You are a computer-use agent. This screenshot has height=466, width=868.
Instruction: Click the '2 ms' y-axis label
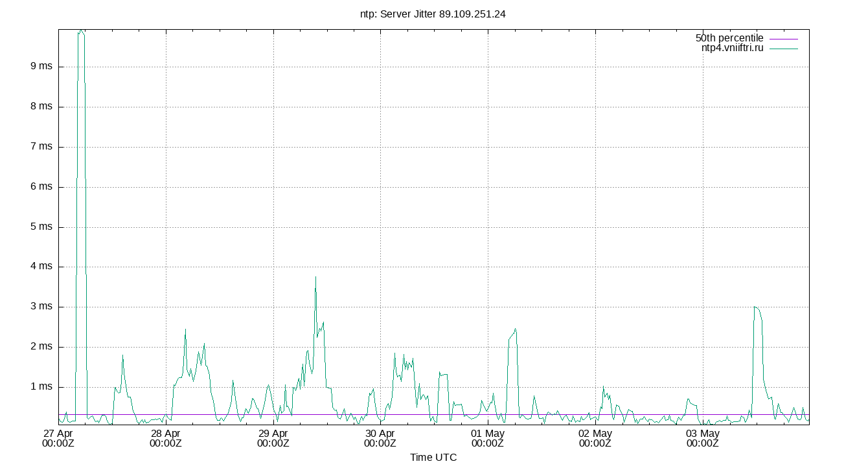coord(41,347)
